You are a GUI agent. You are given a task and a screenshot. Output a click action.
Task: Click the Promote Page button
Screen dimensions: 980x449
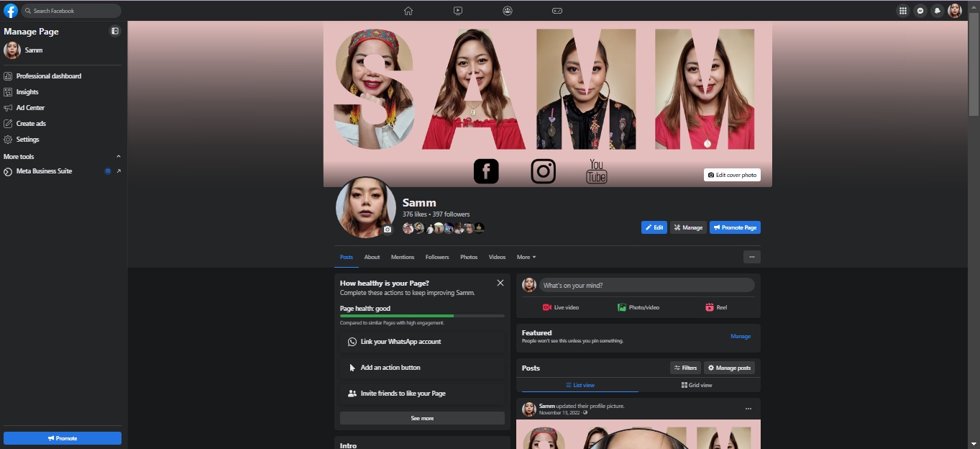735,227
